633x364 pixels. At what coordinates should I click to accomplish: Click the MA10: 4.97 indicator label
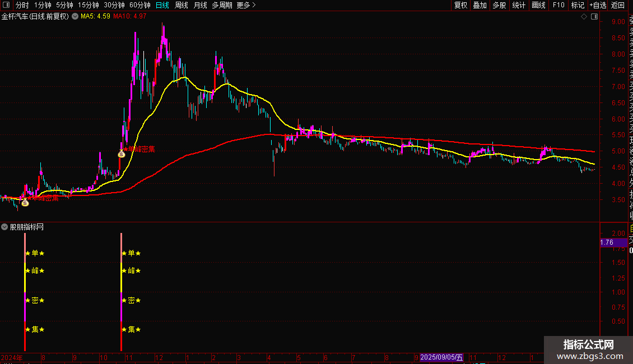129,17
